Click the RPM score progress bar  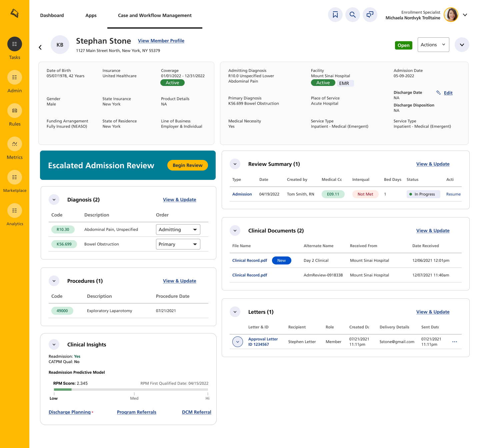[131, 389]
